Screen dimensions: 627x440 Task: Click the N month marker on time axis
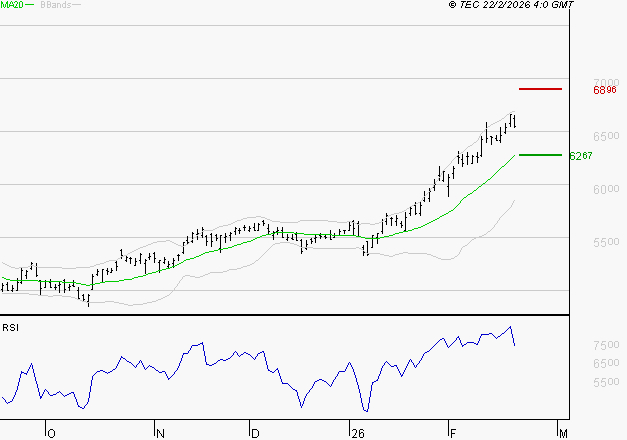coord(160,434)
